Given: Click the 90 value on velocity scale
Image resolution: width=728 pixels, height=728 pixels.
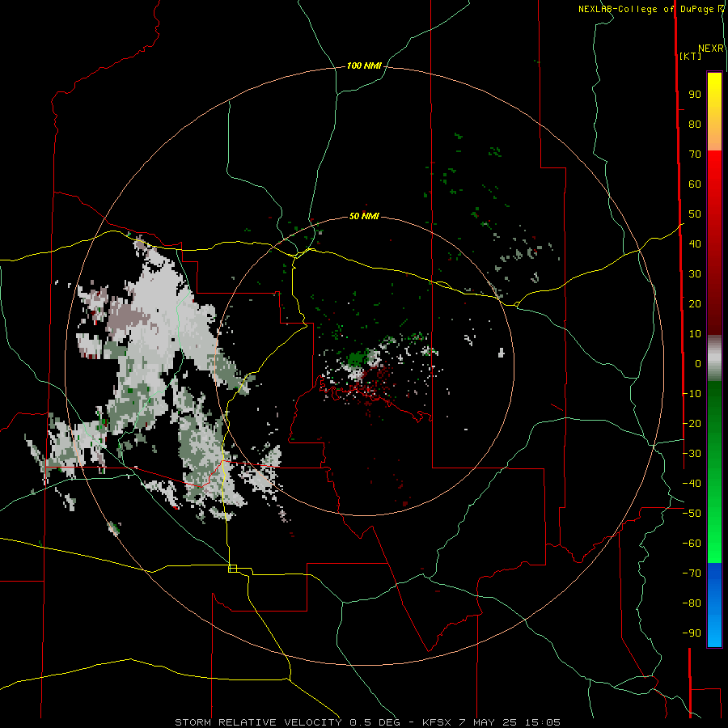Looking at the screenshot, I should pyautogui.click(x=695, y=95).
